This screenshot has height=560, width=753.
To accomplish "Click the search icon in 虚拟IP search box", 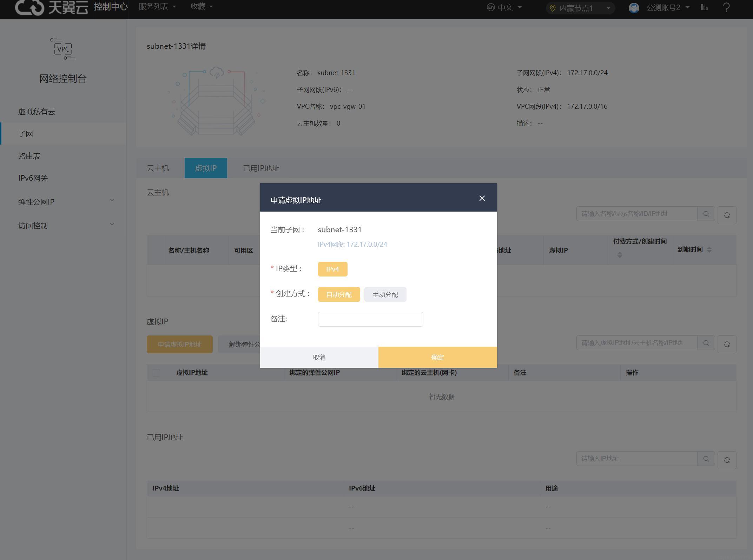I will [x=706, y=343].
